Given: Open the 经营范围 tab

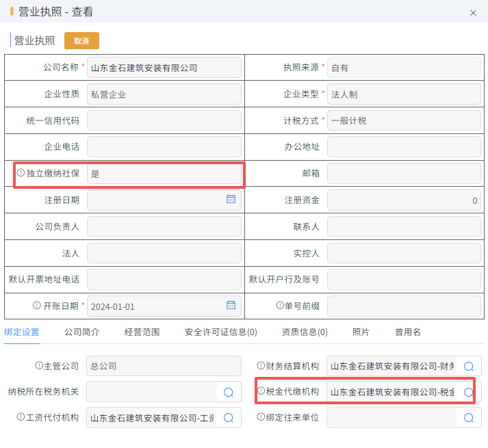Looking at the screenshot, I should pos(142,332).
